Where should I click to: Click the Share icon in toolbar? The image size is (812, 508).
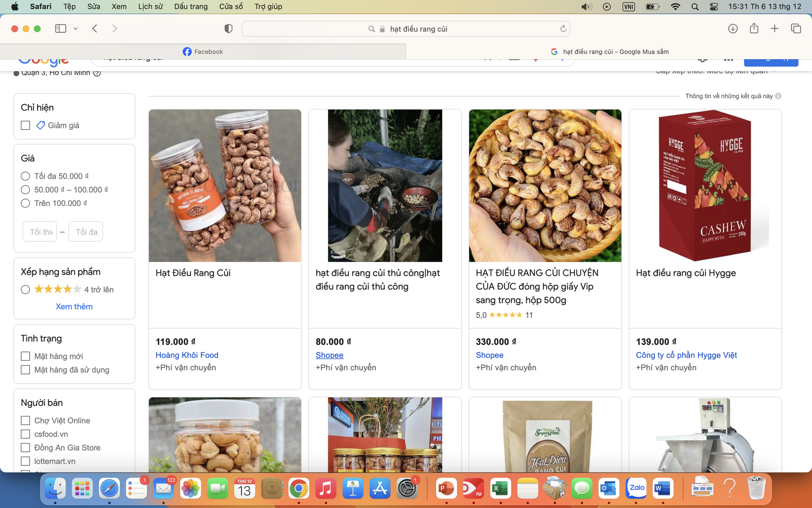pos(754,28)
